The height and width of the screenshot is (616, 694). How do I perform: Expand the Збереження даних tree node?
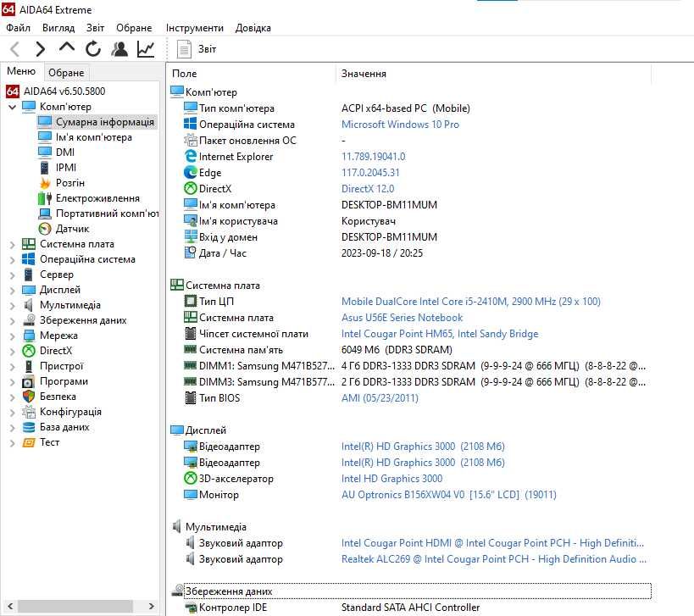coord(13,321)
